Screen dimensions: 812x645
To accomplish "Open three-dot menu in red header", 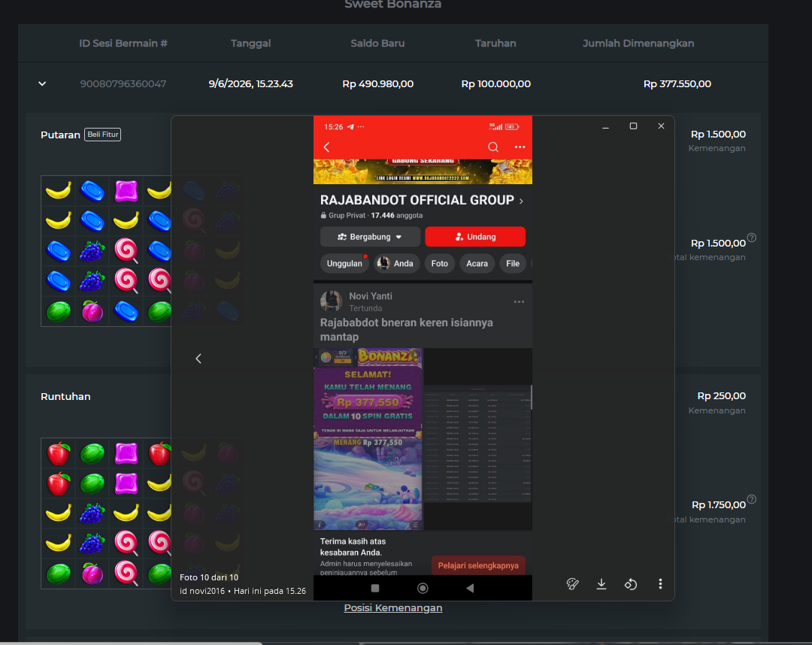I will 520,147.
